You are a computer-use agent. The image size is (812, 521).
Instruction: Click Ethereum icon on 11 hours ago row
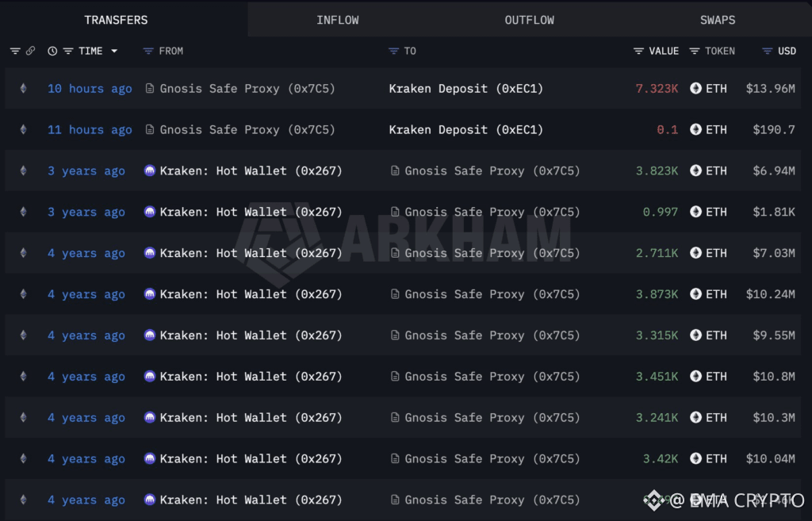click(x=23, y=129)
